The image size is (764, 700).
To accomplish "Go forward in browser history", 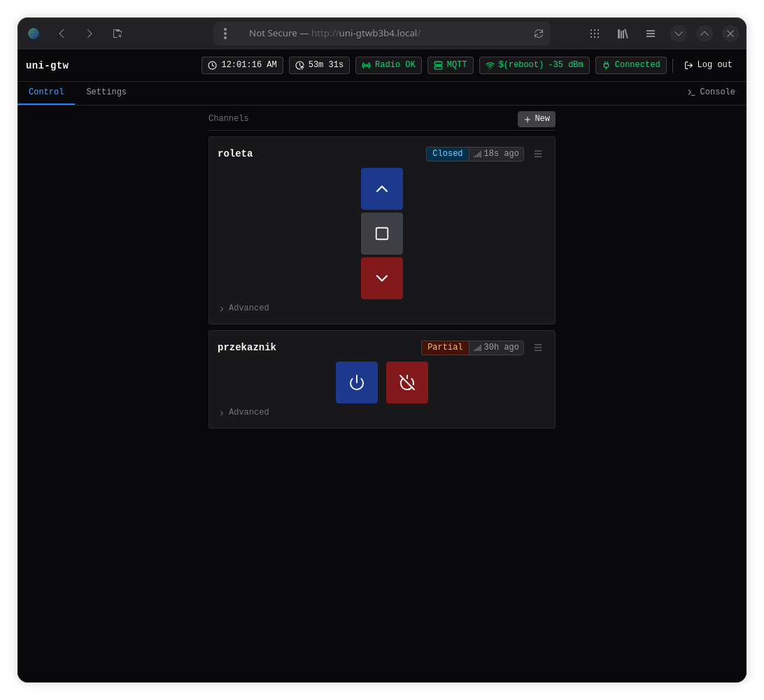I will pos(89,34).
